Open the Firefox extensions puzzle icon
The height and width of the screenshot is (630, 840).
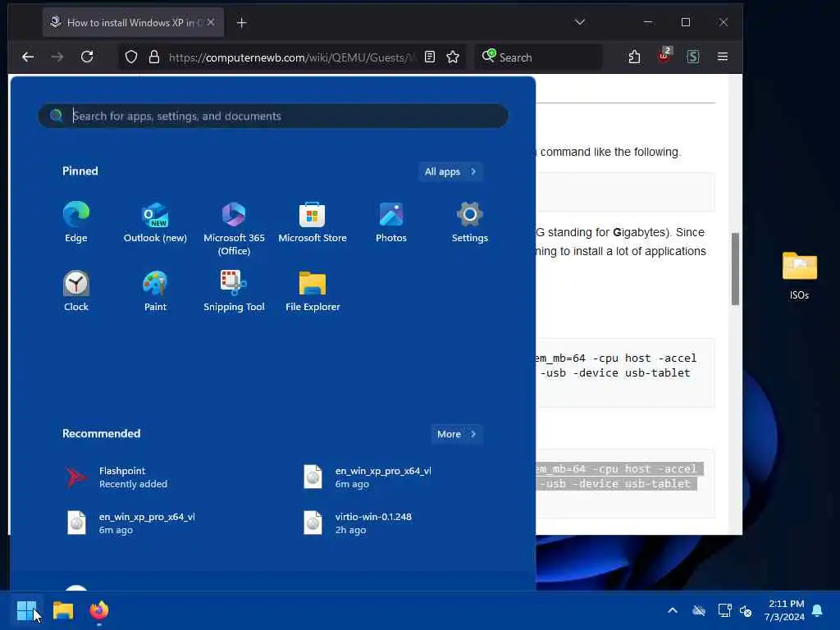634,57
